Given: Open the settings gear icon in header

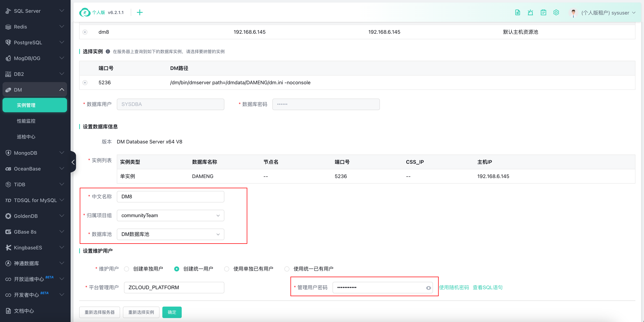Looking at the screenshot, I should [556, 13].
